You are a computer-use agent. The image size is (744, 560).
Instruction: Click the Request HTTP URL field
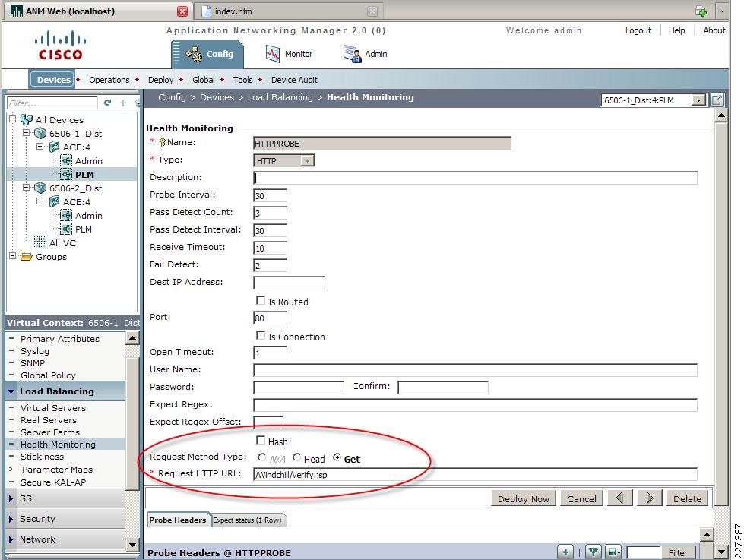coord(476,475)
